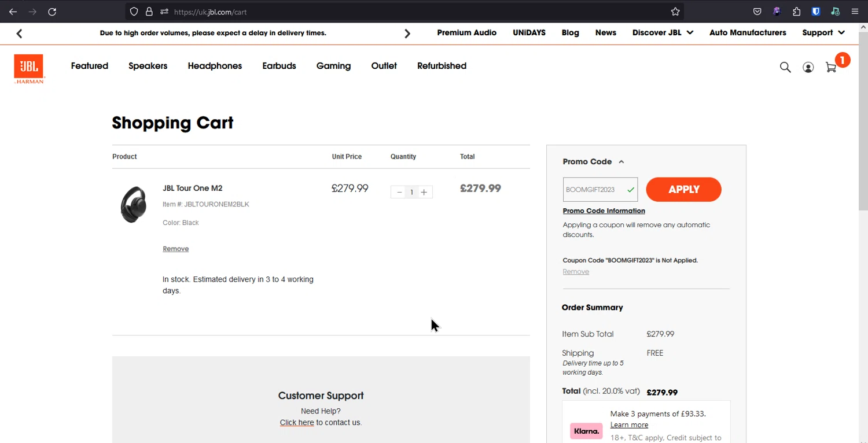Open the browser hamburger menu
This screenshot has height=443, width=868.
855,12
